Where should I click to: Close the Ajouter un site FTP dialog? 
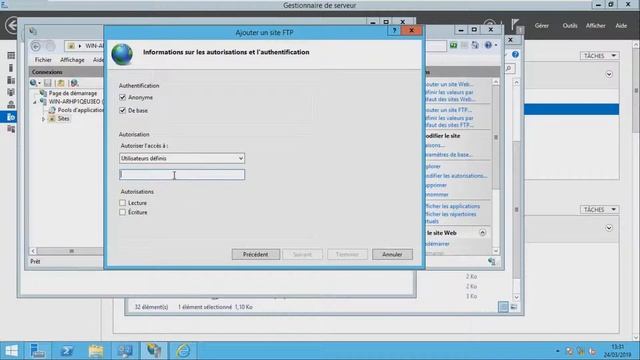coord(411,30)
